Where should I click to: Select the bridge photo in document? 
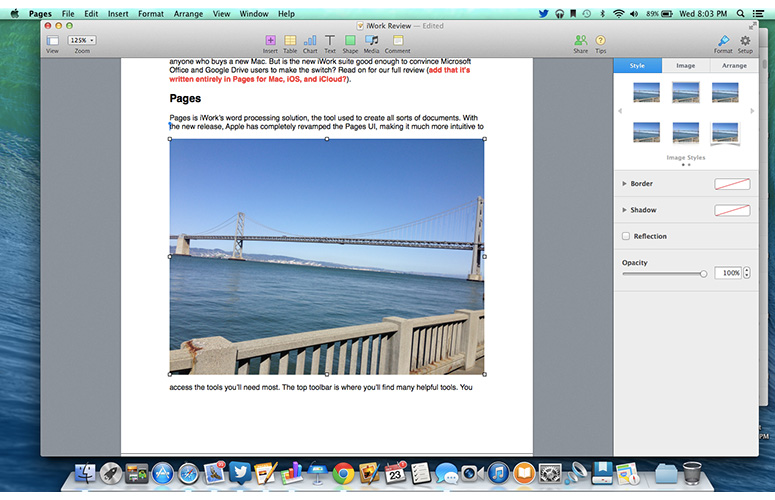pyautogui.click(x=327, y=256)
